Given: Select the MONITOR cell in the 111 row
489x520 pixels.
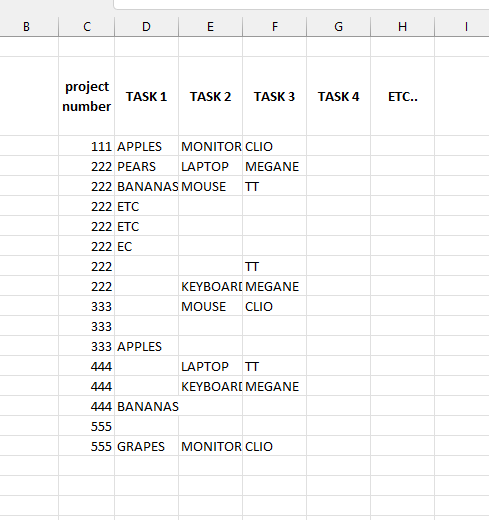Looking at the screenshot, I should [x=210, y=146].
